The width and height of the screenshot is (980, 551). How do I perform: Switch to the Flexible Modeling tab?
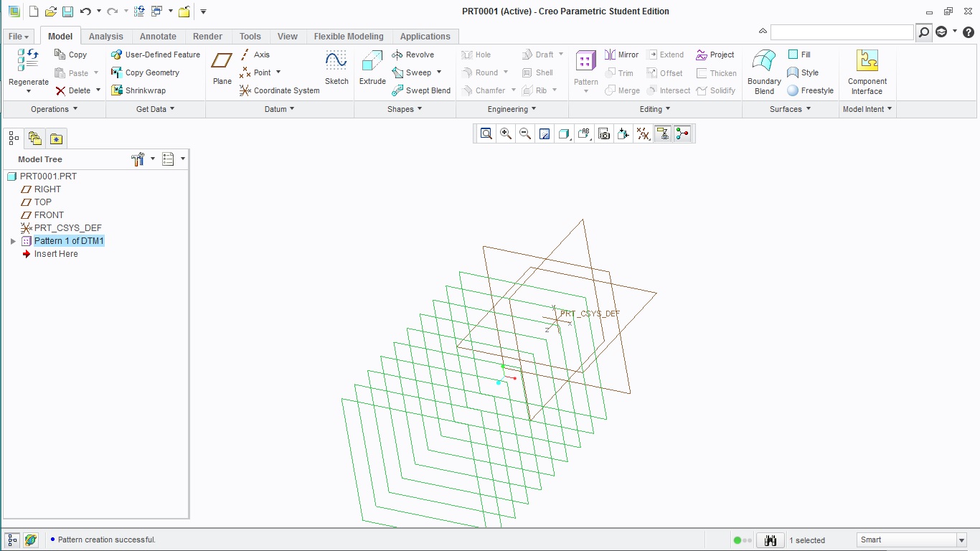point(349,37)
